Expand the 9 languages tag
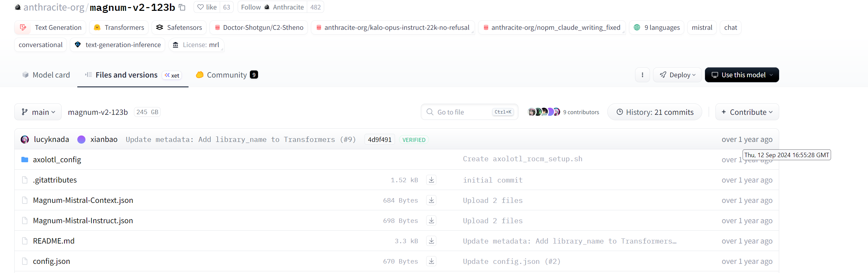Viewport: 868px width, 273px height. 656,27
